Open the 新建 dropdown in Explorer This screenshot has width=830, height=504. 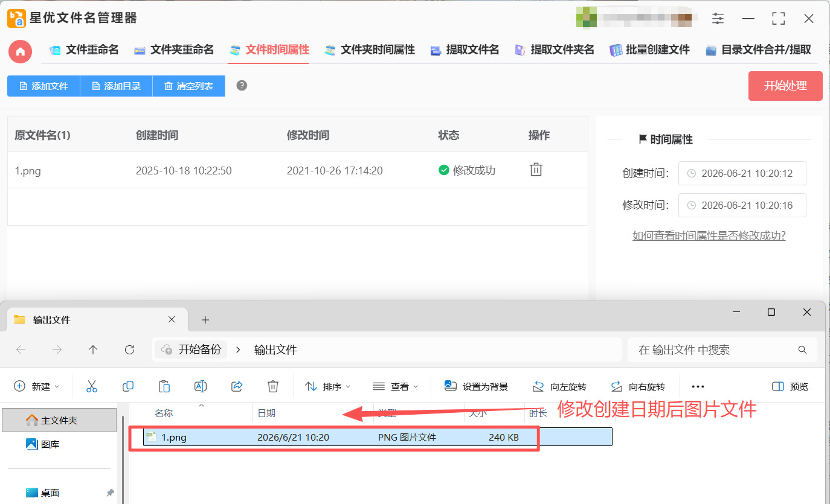tap(37, 386)
